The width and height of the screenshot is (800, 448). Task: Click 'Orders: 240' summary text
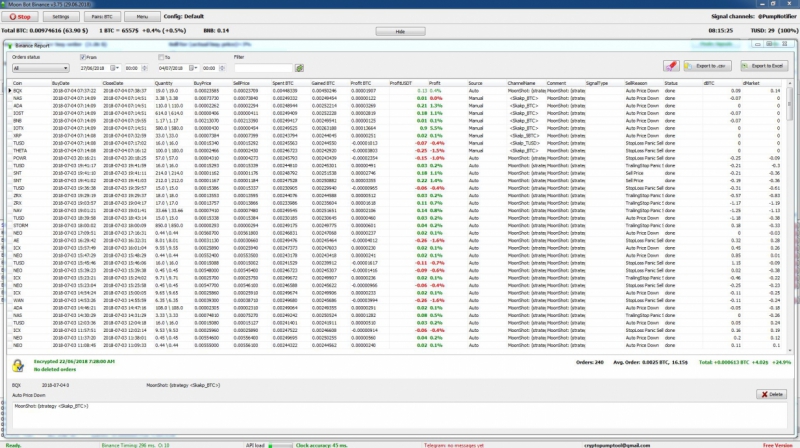(589, 362)
